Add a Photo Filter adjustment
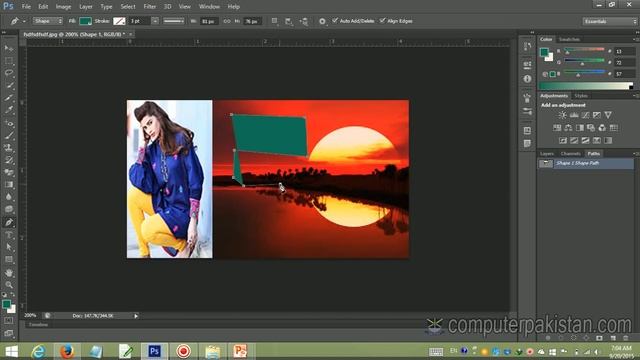Image resolution: width=640 pixels, height=360 pixels. point(591,128)
